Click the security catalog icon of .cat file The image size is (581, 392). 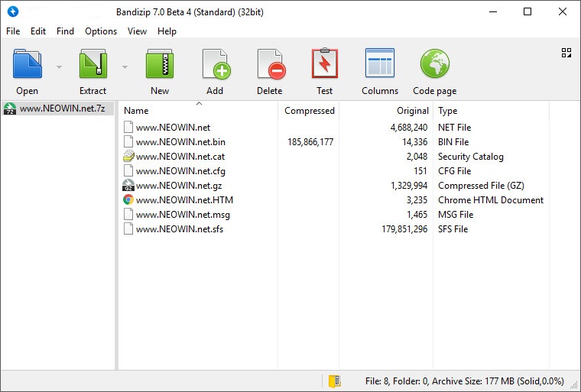tap(128, 157)
